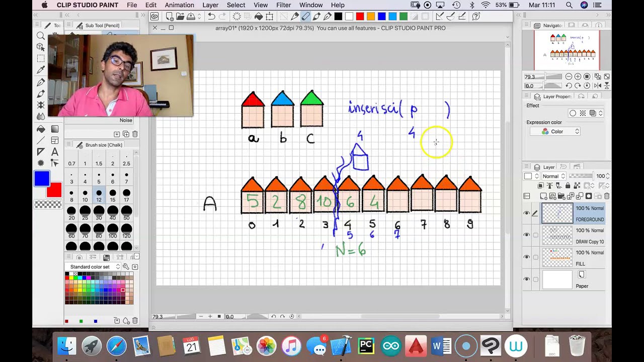Screen dimensions: 644x362
Task: Select the Fill bucket tool in tool palette
Action: click(41, 129)
